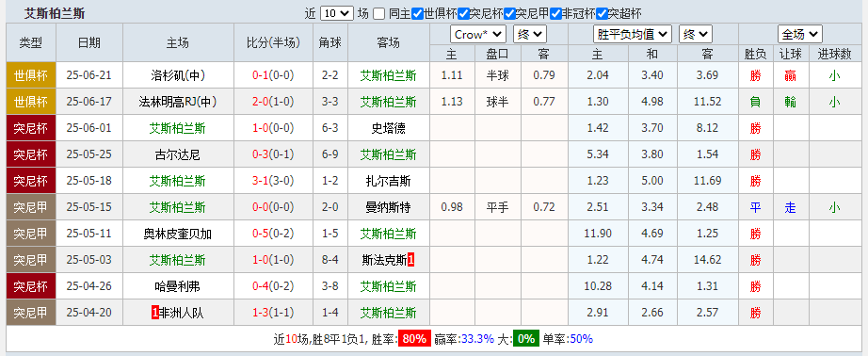
Task: Open the 古尔达尼 home team link
Action: [x=177, y=154]
